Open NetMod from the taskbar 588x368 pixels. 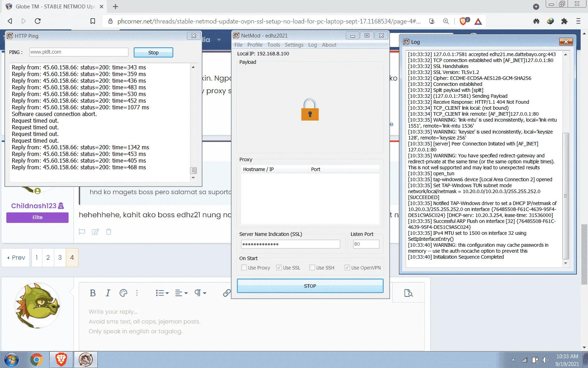(86, 360)
